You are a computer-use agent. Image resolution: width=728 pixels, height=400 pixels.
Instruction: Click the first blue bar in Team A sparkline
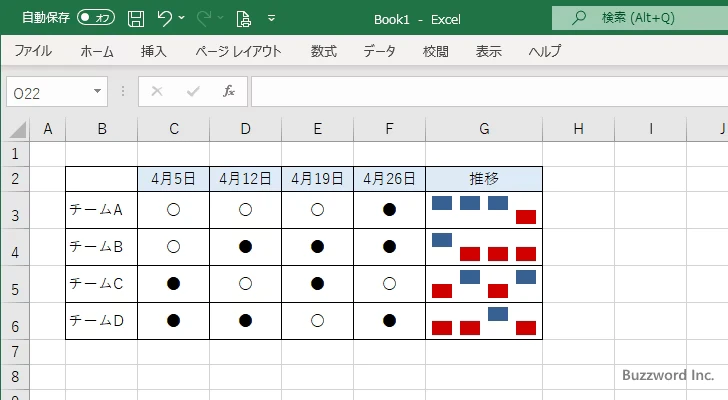442,203
